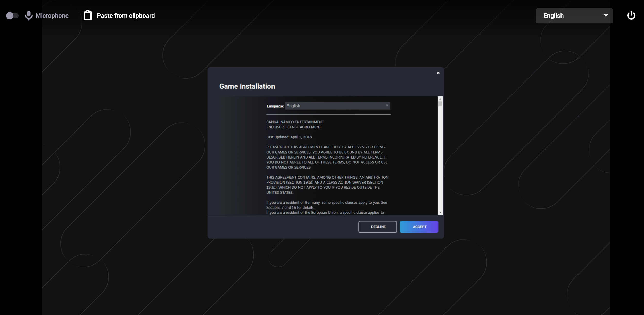Open the English language dropdown in top bar
This screenshot has width=644, height=315.
click(x=574, y=16)
